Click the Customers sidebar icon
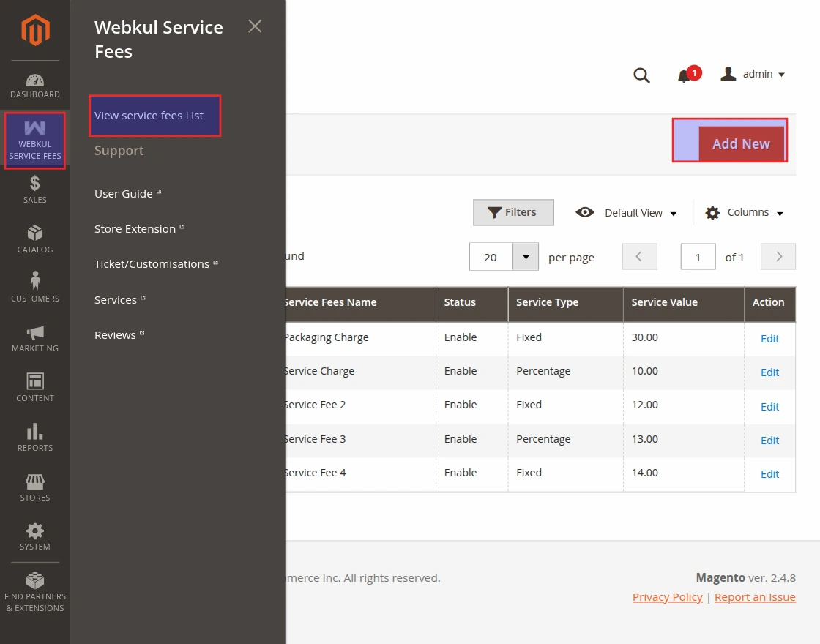 34,287
